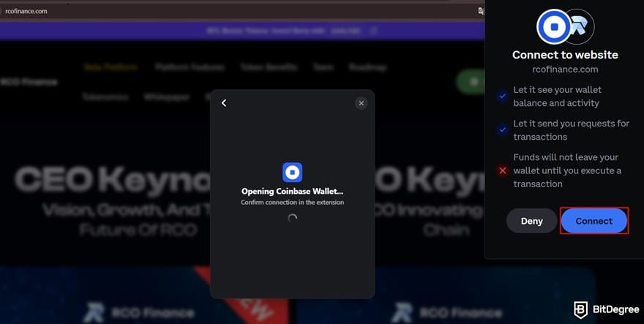644x324 pixels.
Task: Click the rcofinance.com domain in the popup
Action: pos(565,69)
